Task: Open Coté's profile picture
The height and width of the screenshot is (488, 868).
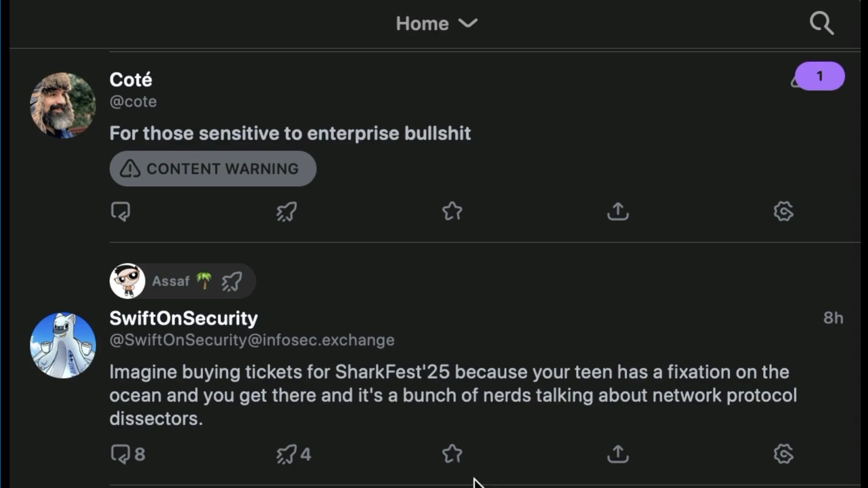Action: pos(63,105)
